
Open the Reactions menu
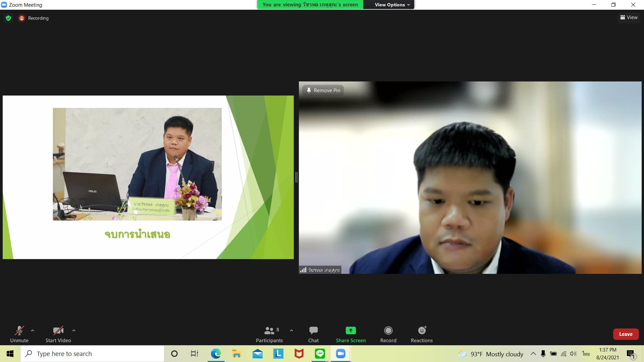(422, 334)
